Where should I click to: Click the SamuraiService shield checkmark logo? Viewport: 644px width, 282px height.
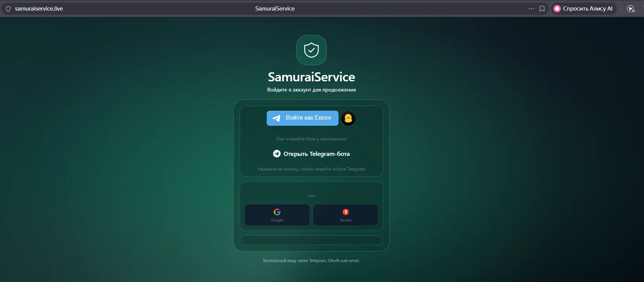(311, 50)
